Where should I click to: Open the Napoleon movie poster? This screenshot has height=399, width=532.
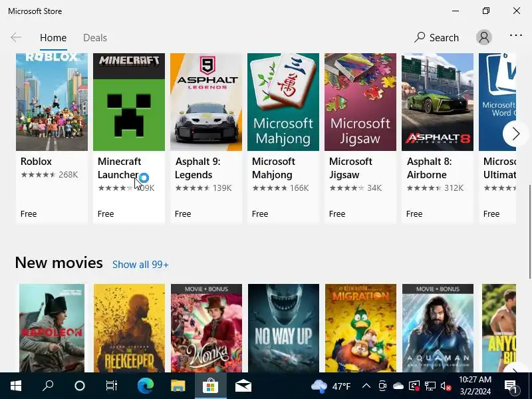click(x=52, y=328)
